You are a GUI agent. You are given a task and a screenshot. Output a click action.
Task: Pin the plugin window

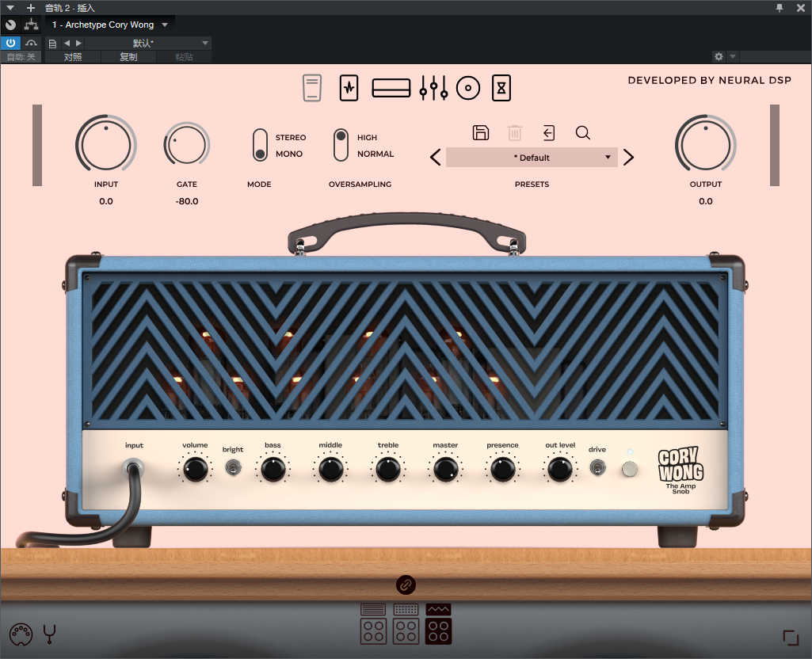click(x=780, y=8)
